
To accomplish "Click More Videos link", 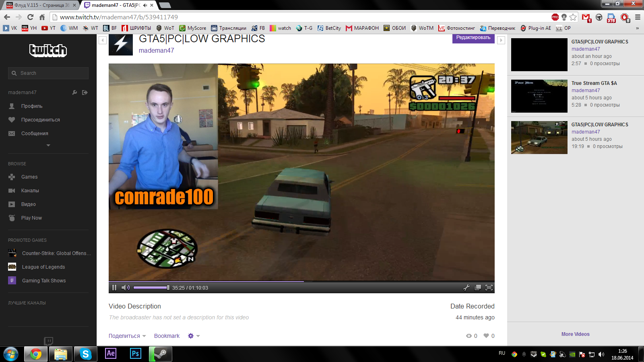I will click(576, 334).
